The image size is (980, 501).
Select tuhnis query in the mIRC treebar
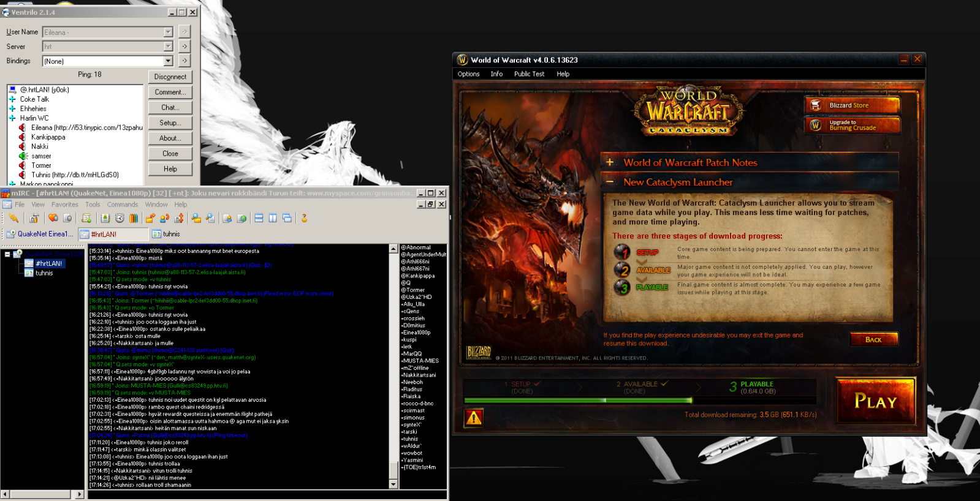point(44,273)
